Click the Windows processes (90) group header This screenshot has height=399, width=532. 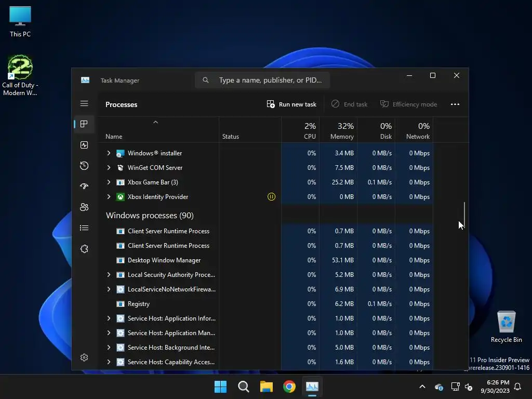pyautogui.click(x=150, y=216)
